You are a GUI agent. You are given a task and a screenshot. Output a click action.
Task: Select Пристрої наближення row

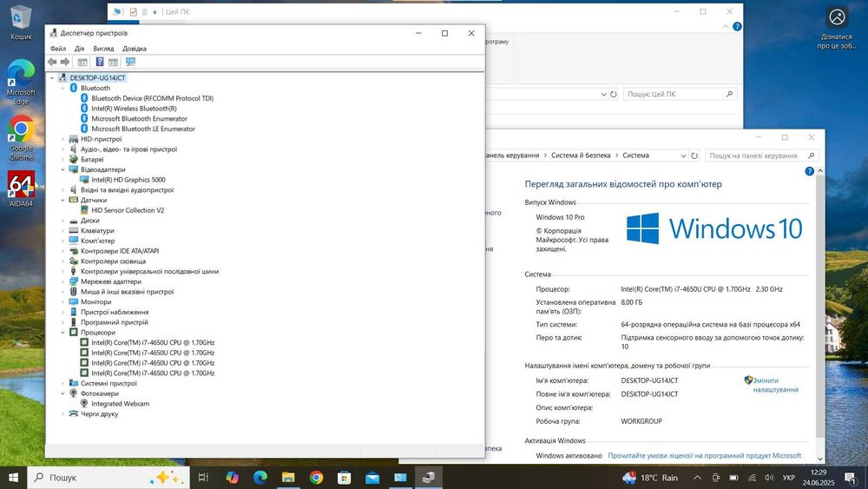coord(115,312)
